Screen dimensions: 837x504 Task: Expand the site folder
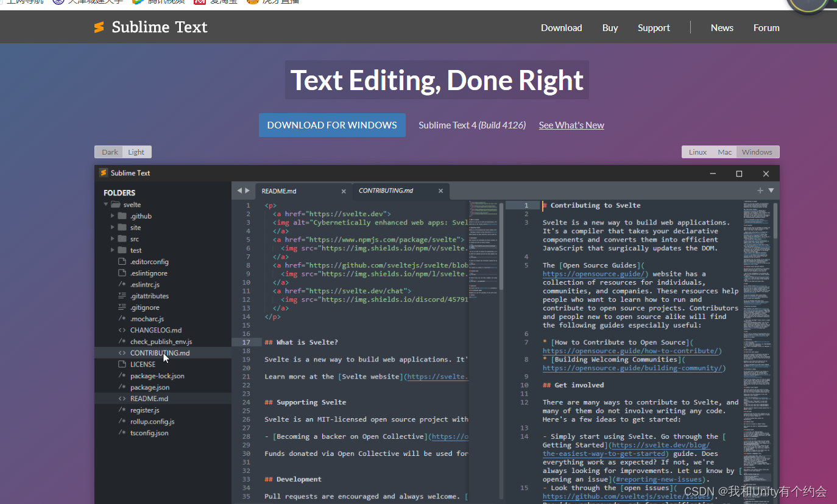(113, 227)
